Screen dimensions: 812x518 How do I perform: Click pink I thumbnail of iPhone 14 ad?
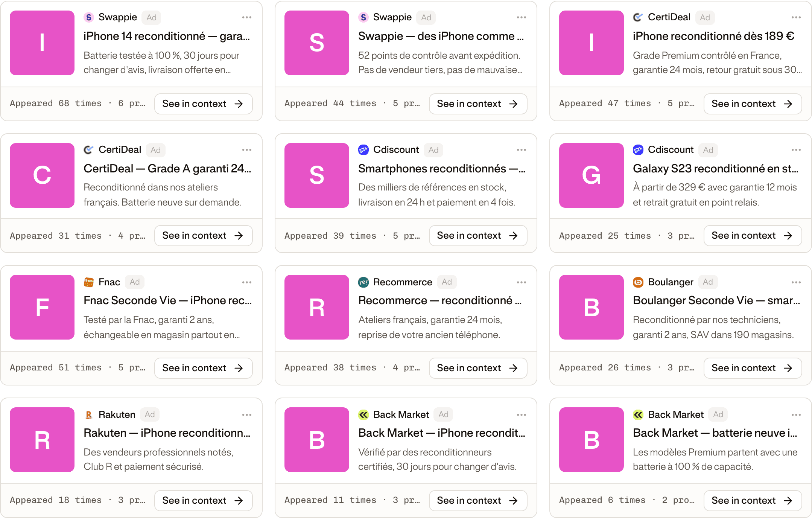pos(42,43)
